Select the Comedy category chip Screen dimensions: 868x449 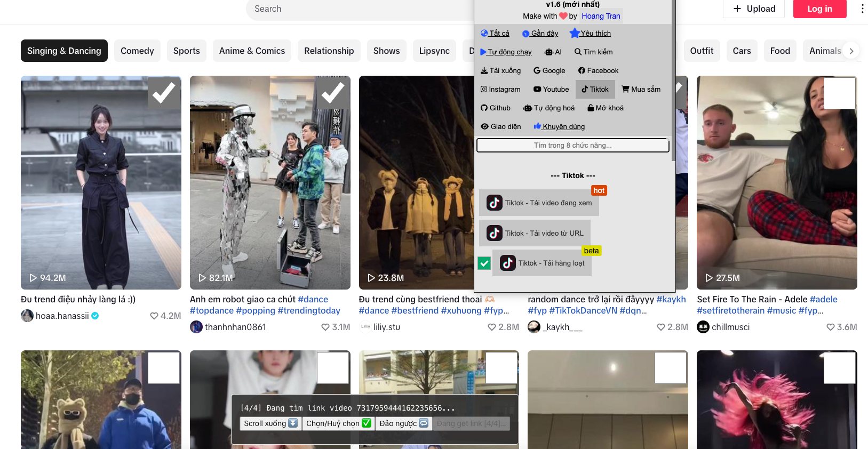[x=137, y=51]
